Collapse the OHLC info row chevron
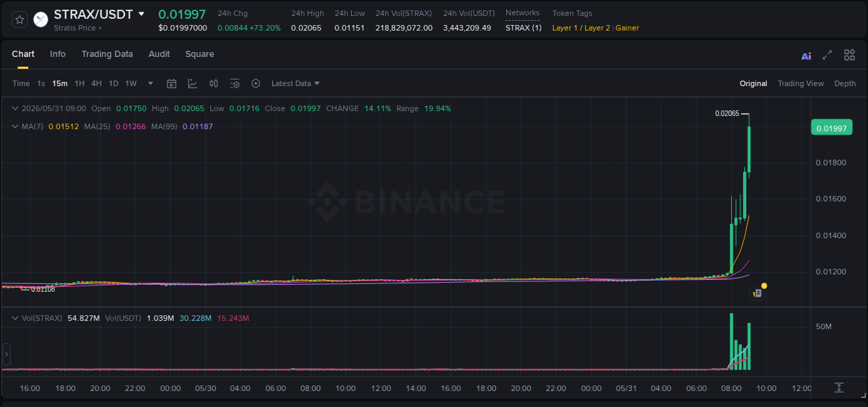The height and width of the screenshot is (407, 868). pyautogui.click(x=15, y=108)
